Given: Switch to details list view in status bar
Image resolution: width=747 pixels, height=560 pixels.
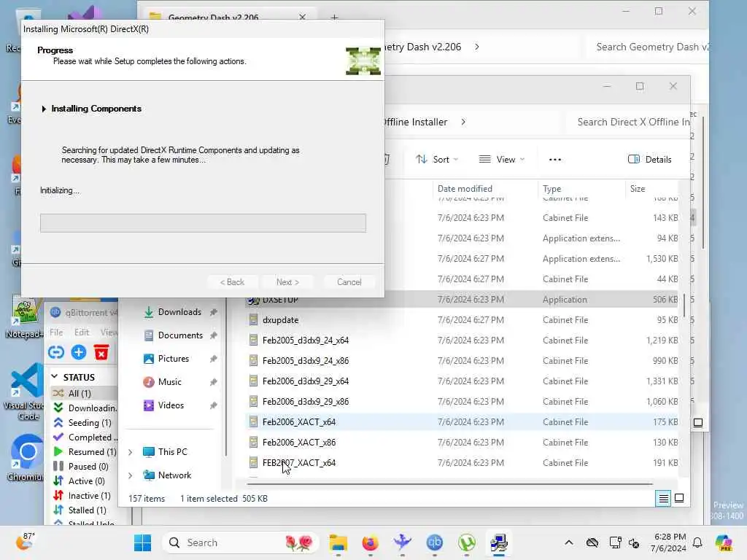Looking at the screenshot, I should 663,499.
